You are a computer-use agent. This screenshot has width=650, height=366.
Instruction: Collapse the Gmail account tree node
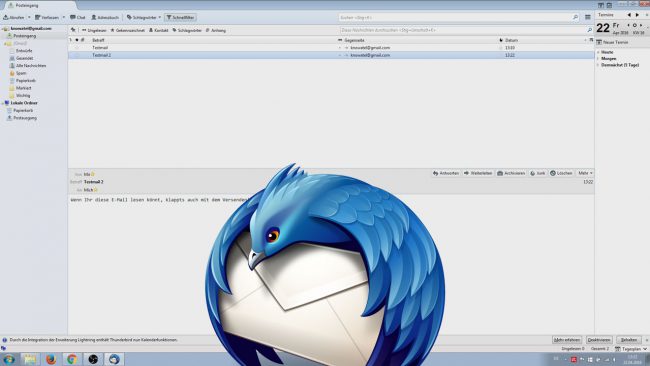pyautogui.click(x=2, y=29)
